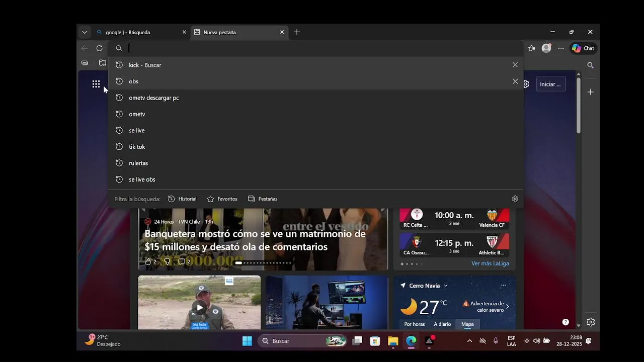Click the 'Iniciar ...' sign-in button
This screenshot has height=362, width=644.
550,84
